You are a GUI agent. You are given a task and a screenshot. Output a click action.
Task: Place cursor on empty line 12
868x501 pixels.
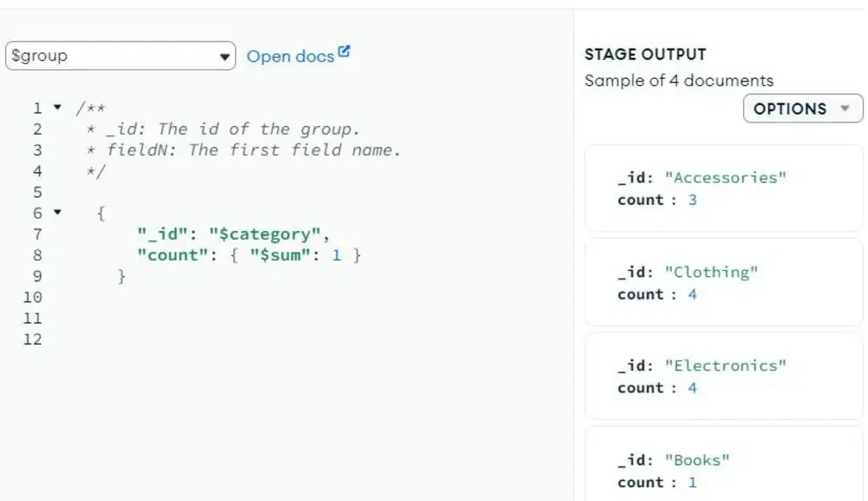coord(221,339)
